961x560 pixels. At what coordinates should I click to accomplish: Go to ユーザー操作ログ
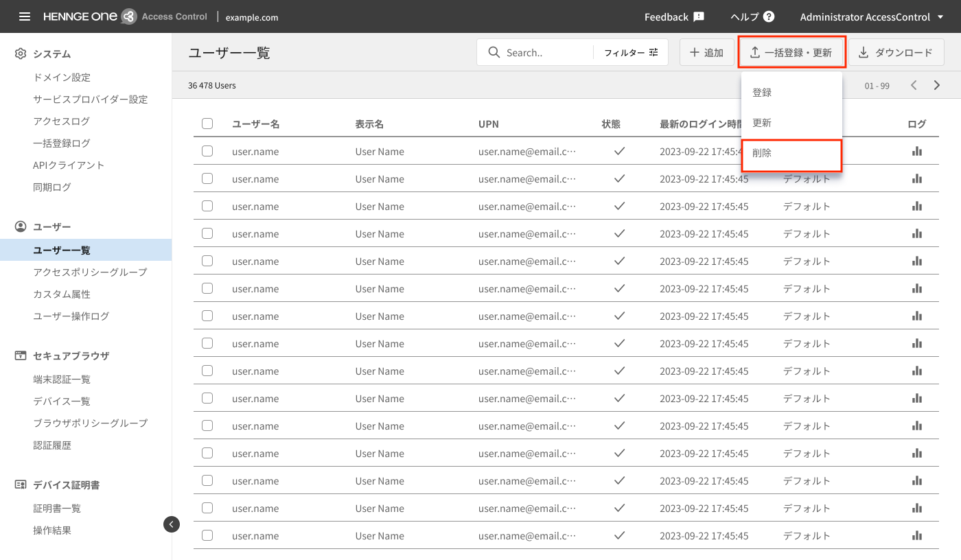71,316
